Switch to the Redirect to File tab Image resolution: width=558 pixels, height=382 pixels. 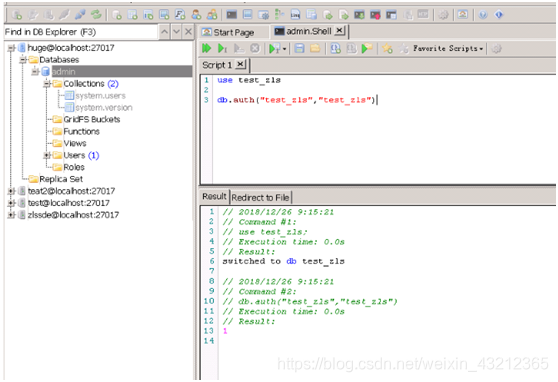click(260, 197)
